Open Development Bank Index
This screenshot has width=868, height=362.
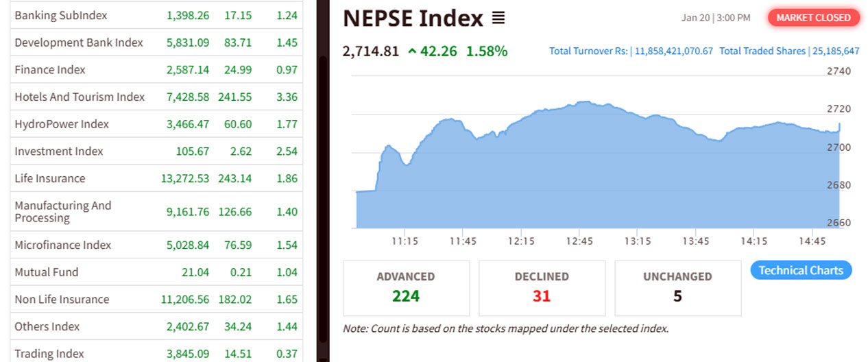coord(79,43)
